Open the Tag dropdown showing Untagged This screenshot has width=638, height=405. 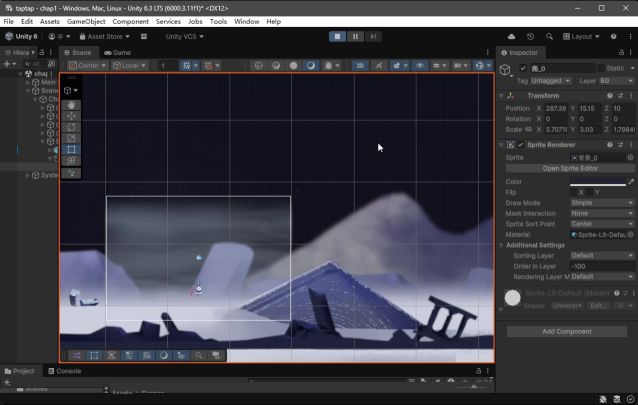(x=551, y=81)
